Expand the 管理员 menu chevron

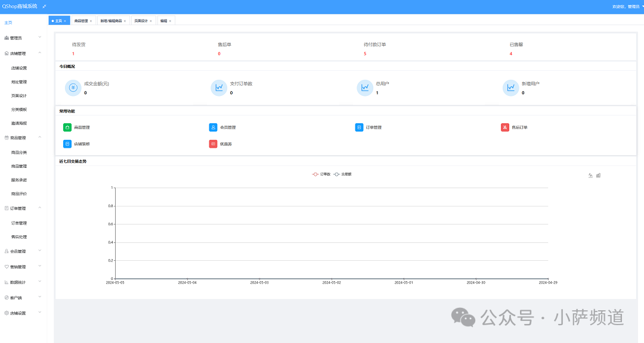click(40, 38)
